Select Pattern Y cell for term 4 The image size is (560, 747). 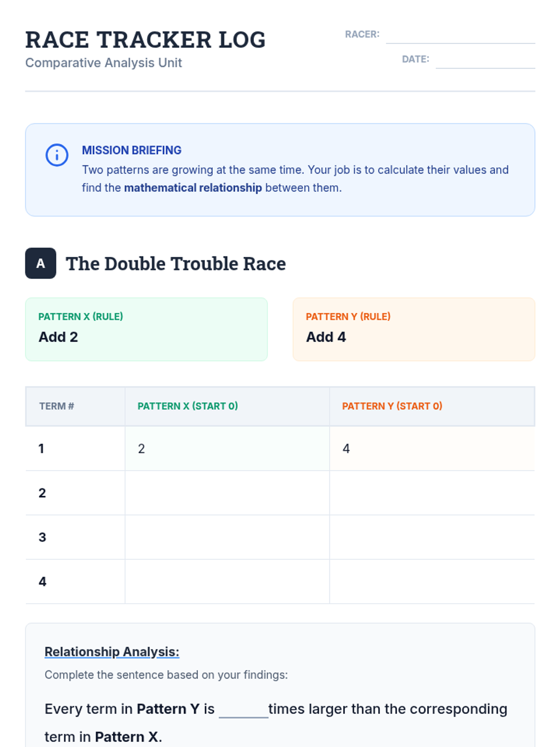coord(432,582)
